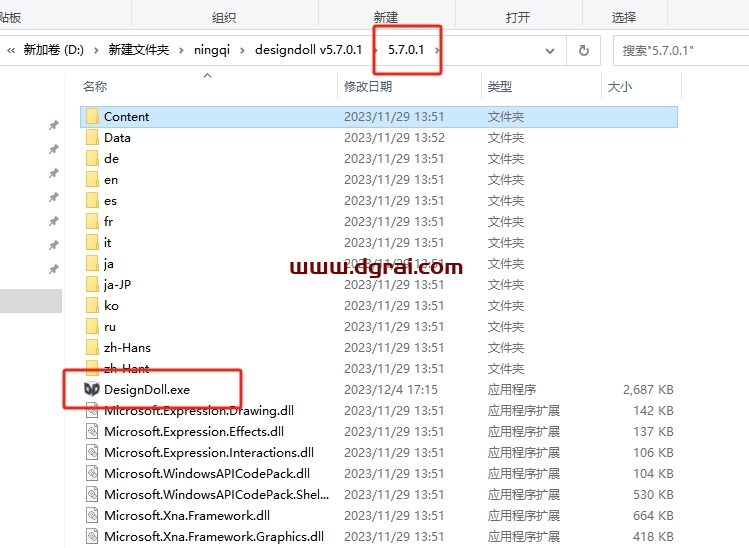
Task: Select the ja-JP folder name
Action: click(118, 285)
